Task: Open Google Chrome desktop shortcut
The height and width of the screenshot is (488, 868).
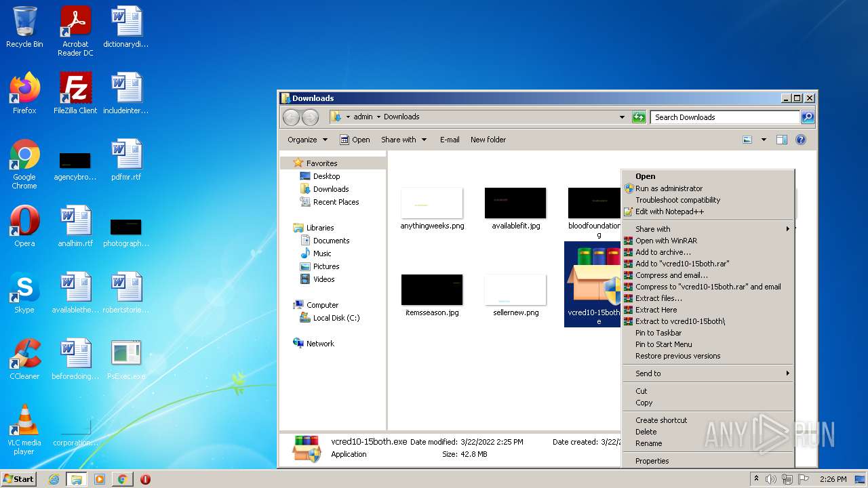Action: pyautogui.click(x=24, y=164)
